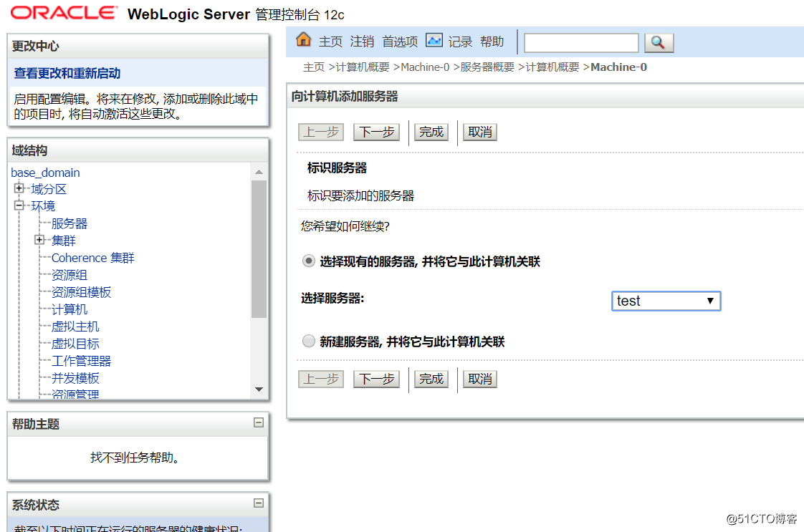Click the domain tree scrollbar thumb
The height and width of the screenshot is (532, 804).
click(259, 249)
